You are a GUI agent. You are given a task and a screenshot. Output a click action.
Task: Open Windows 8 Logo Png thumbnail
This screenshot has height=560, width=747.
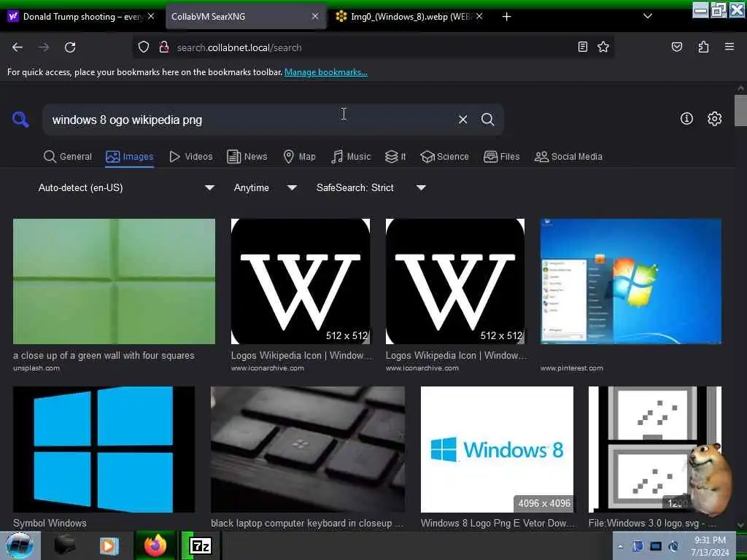497,449
